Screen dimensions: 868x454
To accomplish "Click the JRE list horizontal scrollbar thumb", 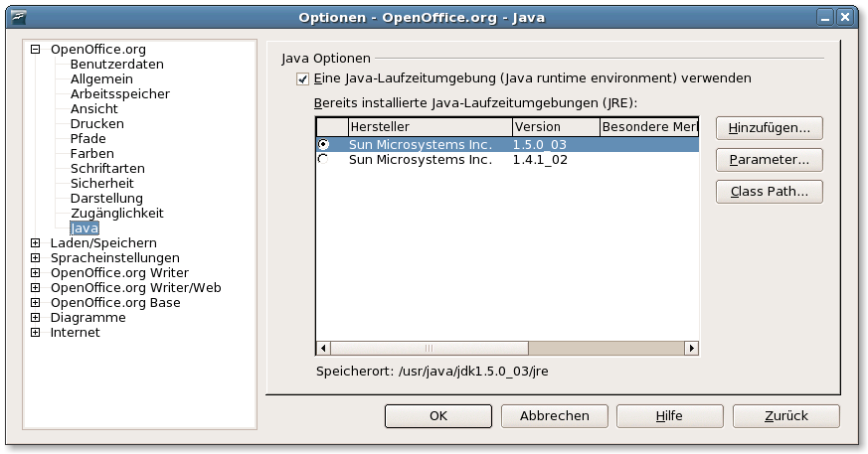I will click(x=430, y=348).
